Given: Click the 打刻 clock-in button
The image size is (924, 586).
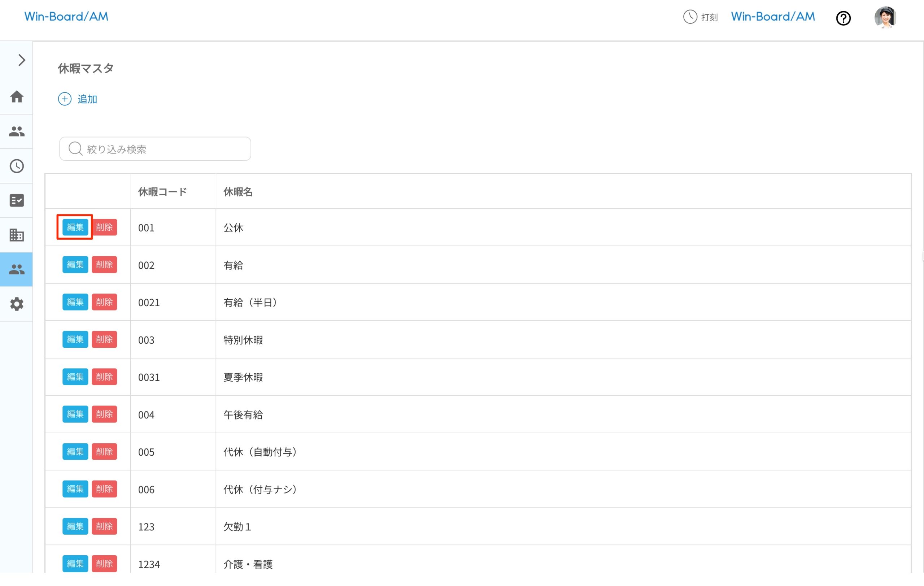Looking at the screenshot, I should point(700,17).
